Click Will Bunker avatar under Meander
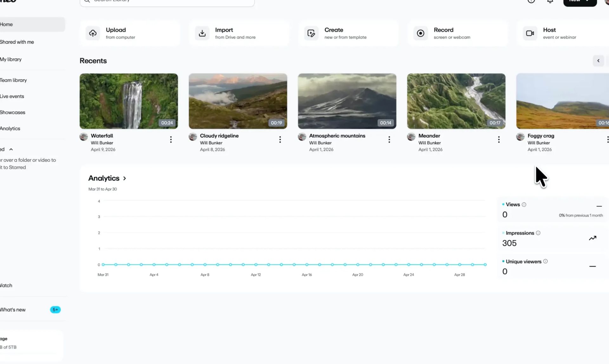609x364 pixels. coord(411,137)
